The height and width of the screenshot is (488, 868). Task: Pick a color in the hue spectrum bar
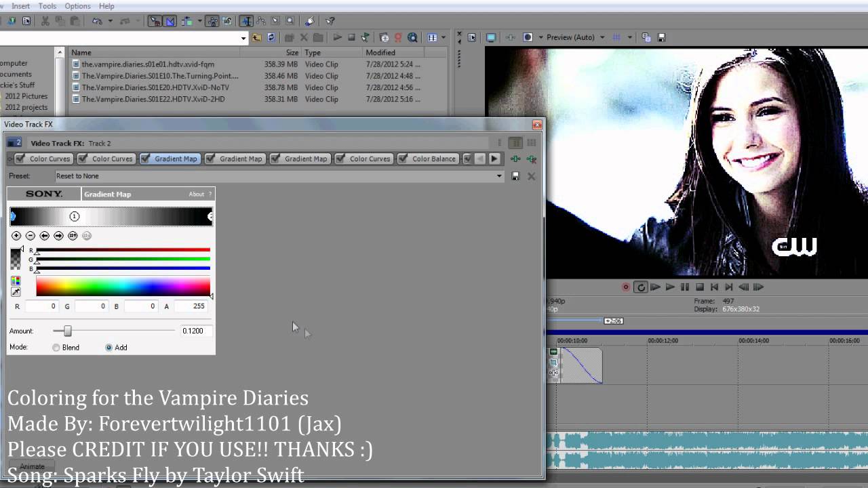pyautogui.click(x=123, y=287)
